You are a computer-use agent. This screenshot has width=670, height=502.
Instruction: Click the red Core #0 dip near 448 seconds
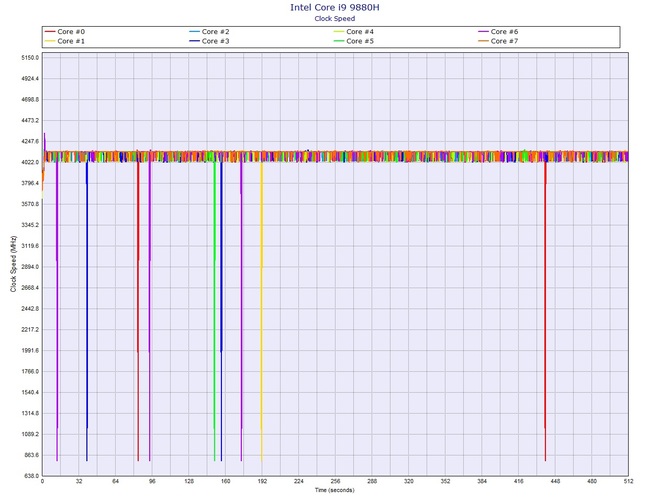[x=545, y=312]
